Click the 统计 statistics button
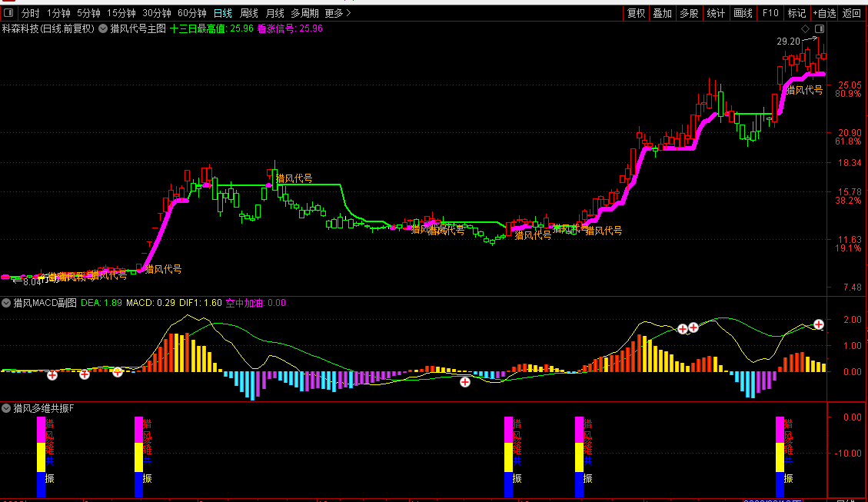Viewport: 868px width, 502px height. [x=716, y=13]
